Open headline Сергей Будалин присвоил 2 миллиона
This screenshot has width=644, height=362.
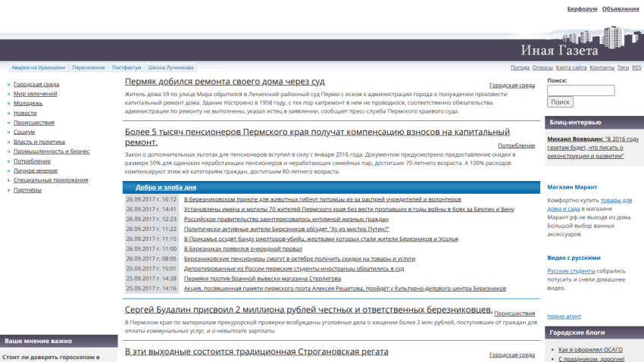point(309,310)
